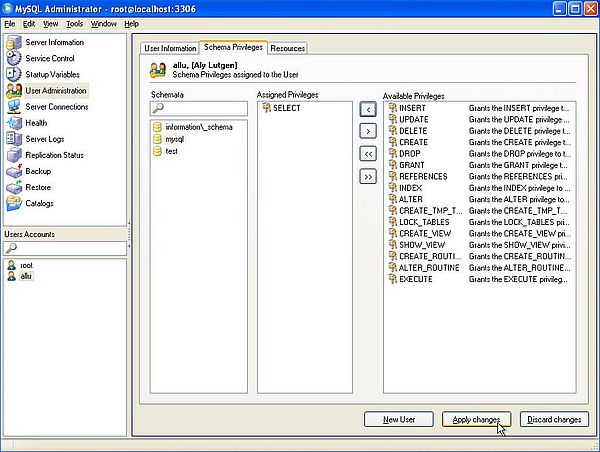Viewport: 600px width, 452px height.
Task: Click DROP privilege key icon
Action: coord(393,153)
